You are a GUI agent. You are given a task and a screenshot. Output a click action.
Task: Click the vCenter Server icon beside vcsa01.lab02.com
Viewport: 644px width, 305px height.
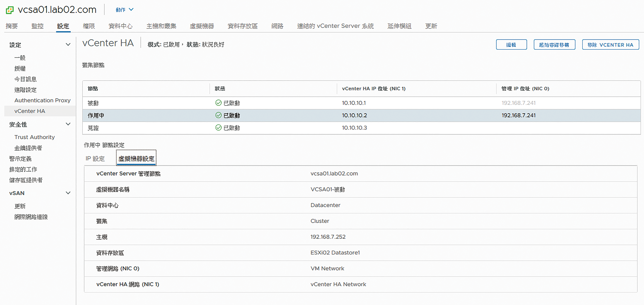[x=10, y=10]
